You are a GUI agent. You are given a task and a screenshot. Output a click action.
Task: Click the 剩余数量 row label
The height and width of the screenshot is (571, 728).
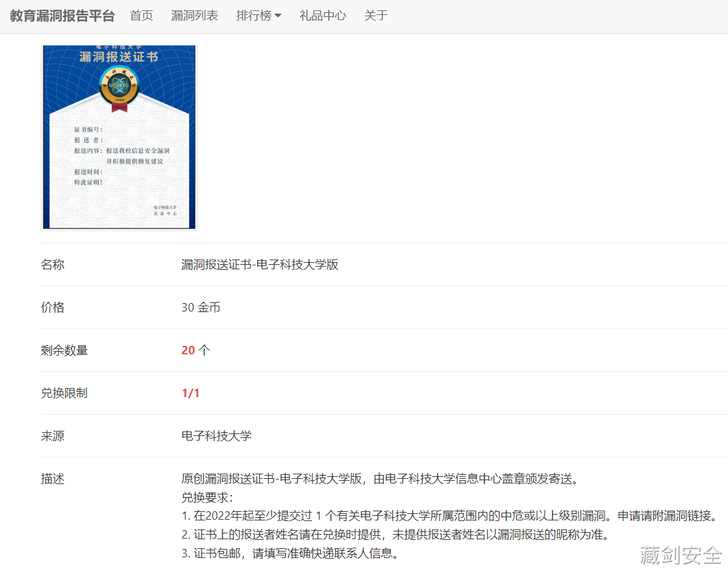(x=64, y=350)
